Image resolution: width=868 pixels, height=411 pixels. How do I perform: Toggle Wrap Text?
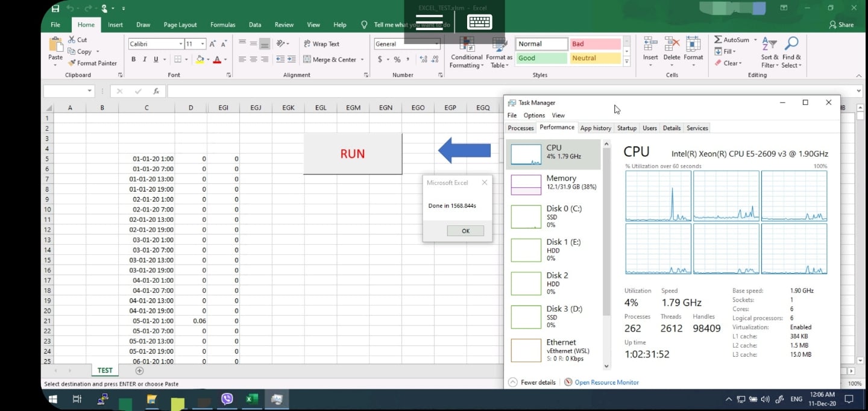point(321,44)
